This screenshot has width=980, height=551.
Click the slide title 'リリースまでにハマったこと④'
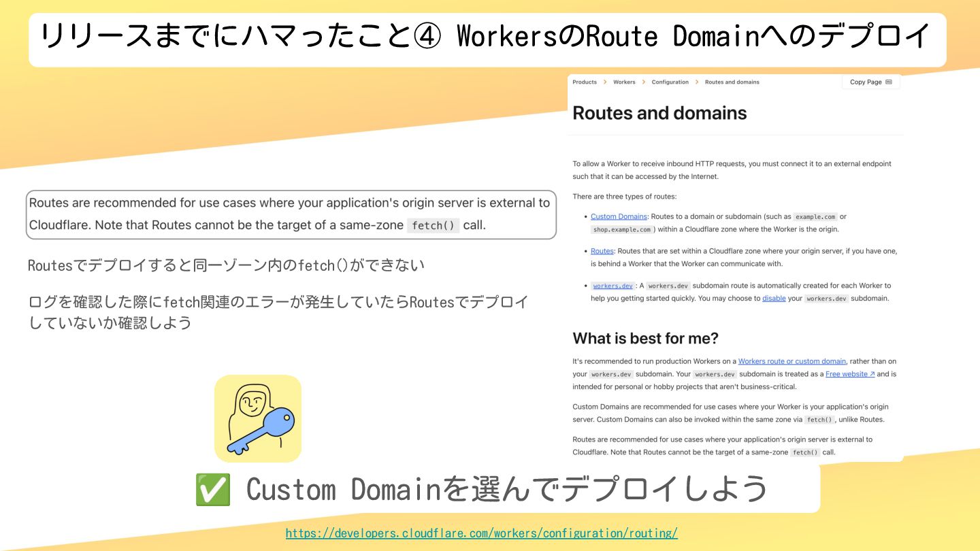(242, 36)
